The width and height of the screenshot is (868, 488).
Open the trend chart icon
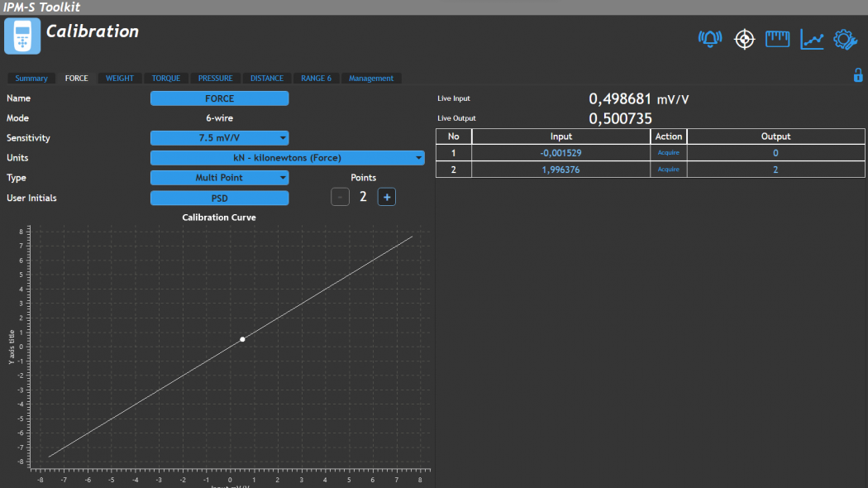(x=812, y=39)
